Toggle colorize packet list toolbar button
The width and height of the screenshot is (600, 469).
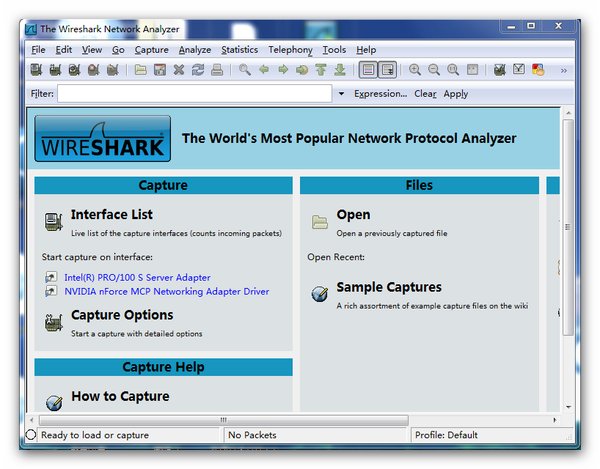368,70
